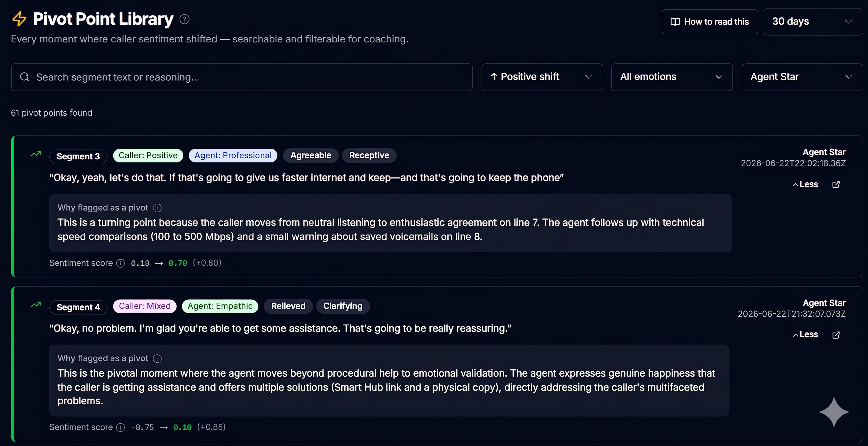Open the All emotions filter dropdown
This screenshot has width=868, height=446.
pos(671,77)
